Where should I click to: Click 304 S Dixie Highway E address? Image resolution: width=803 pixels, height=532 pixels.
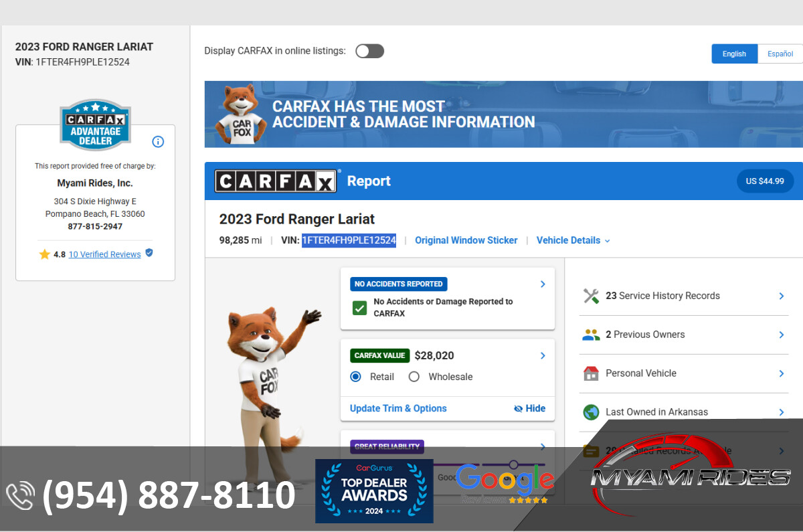tap(95, 201)
